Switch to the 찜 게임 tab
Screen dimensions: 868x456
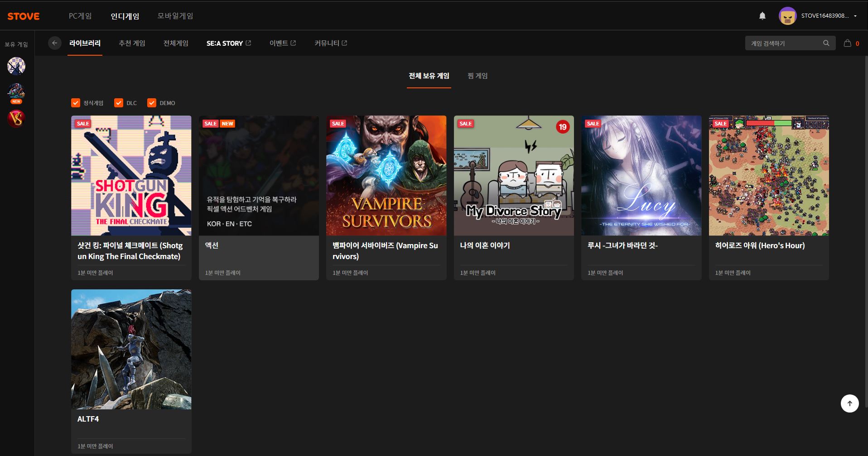click(477, 76)
